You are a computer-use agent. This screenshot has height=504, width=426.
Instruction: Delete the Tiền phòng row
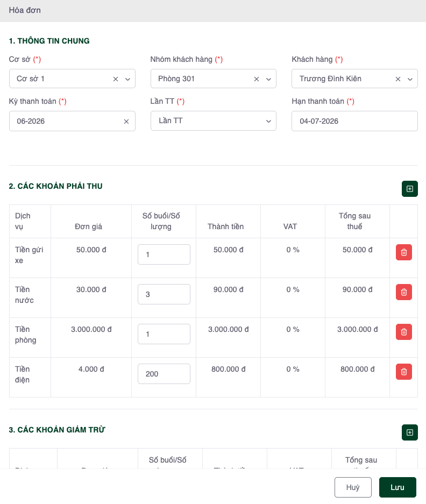click(x=404, y=332)
